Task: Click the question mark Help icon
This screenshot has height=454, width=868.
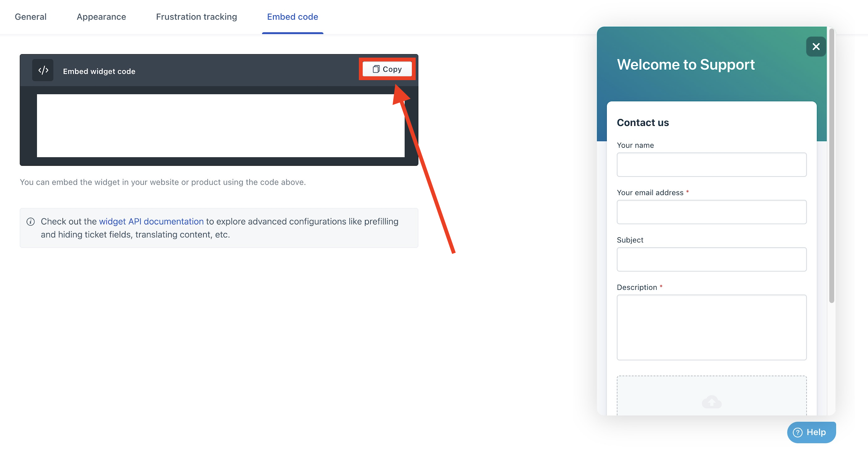Action: [797, 432]
